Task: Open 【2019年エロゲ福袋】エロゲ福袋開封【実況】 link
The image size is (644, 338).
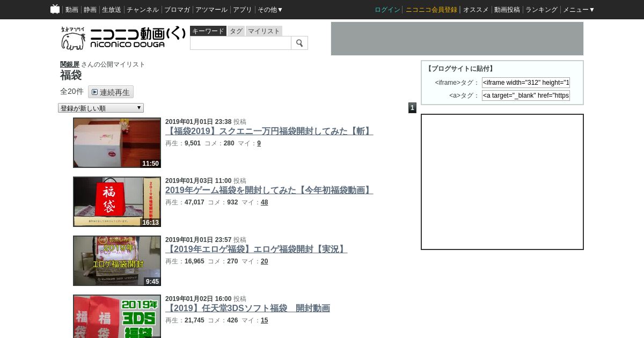Action: 256,249
